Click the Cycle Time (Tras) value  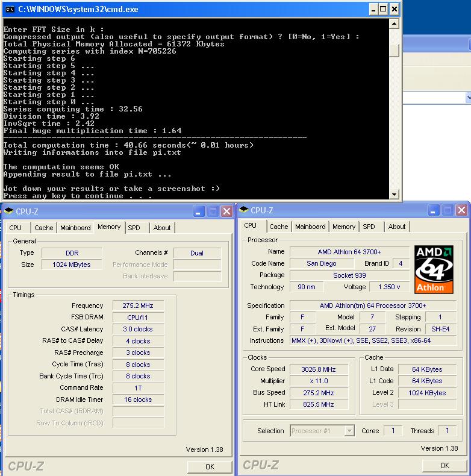tap(138, 365)
